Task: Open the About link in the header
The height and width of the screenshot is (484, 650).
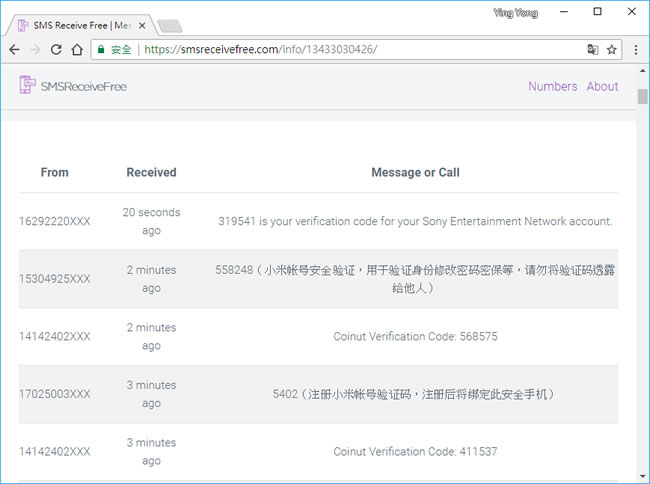Action: coord(602,86)
